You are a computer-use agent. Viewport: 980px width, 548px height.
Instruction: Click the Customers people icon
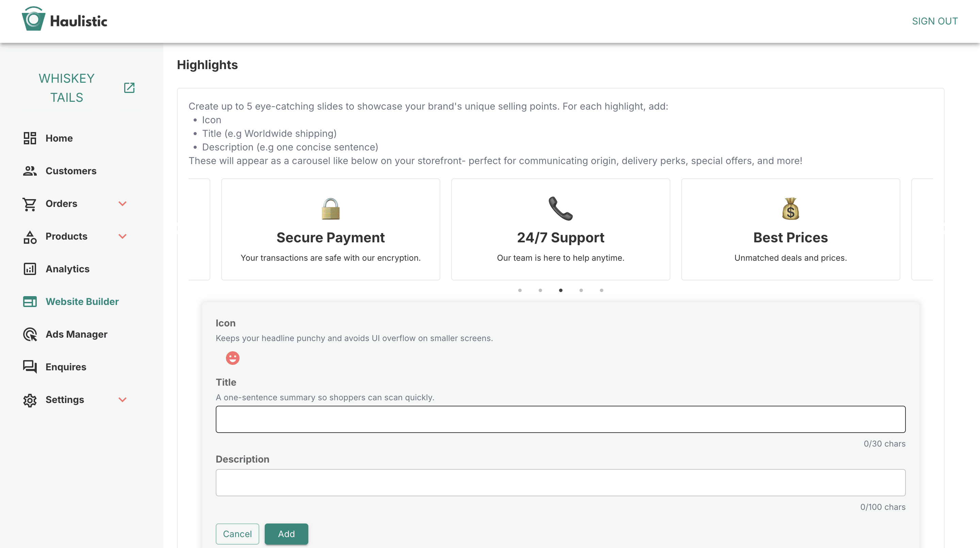pyautogui.click(x=30, y=171)
